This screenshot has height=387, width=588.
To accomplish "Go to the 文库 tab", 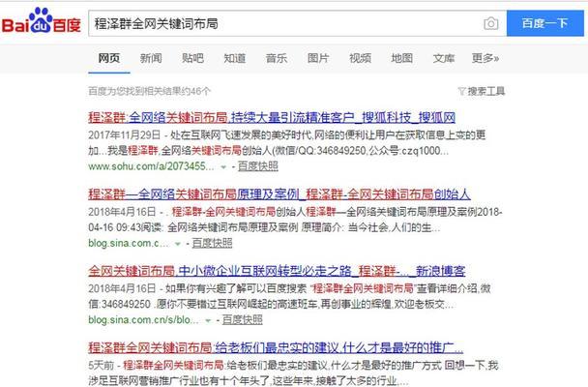I will [444, 58].
